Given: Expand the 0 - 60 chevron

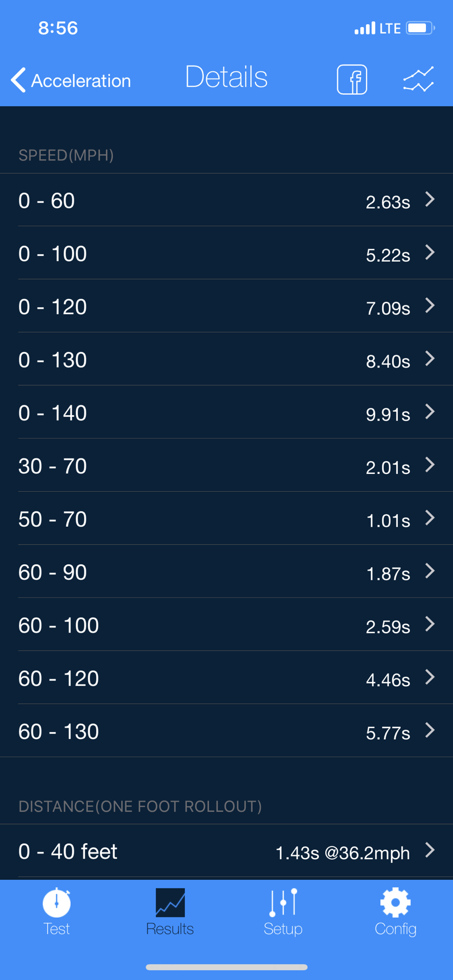Looking at the screenshot, I should click(430, 200).
